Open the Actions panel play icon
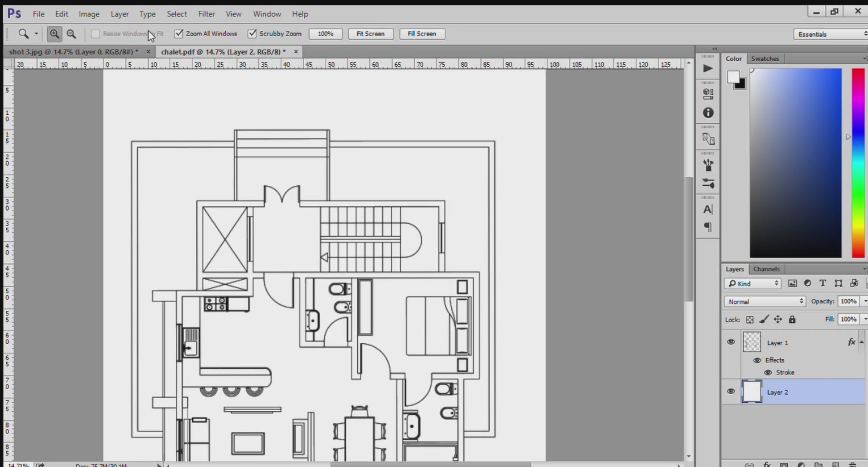 pyautogui.click(x=708, y=68)
